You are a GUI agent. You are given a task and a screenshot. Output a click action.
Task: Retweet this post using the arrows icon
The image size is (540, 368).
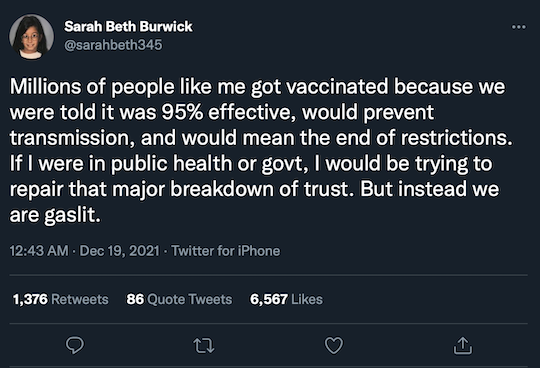(x=204, y=346)
